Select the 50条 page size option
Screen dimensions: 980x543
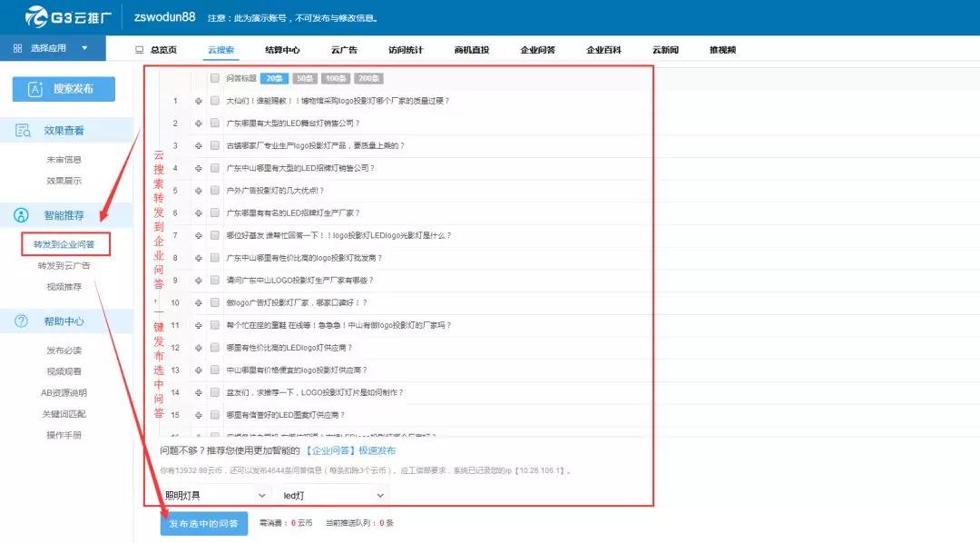point(305,79)
